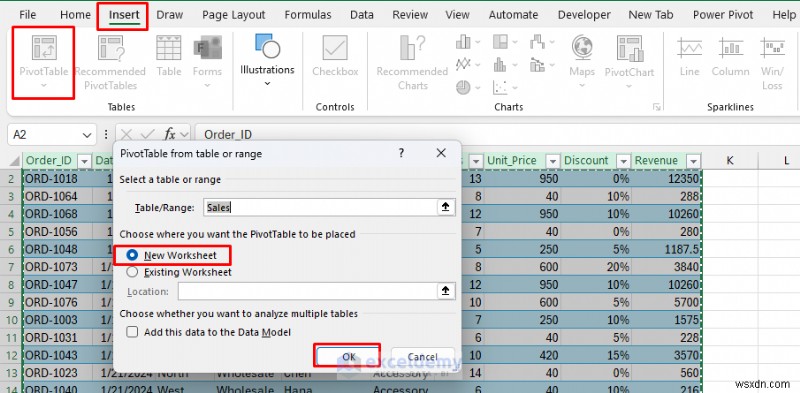Click the Location range selector arrow
This screenshot has width=800, height=393.
tap(445, 291)
